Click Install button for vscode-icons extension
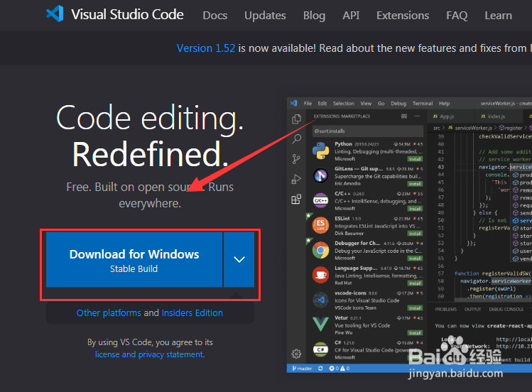 click(x=415, y=308)
